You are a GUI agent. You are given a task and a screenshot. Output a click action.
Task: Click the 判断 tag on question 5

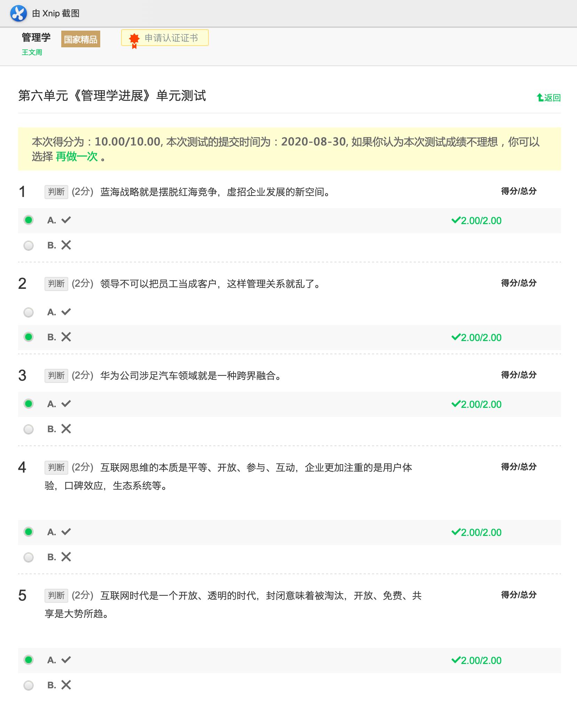(56, 595)
